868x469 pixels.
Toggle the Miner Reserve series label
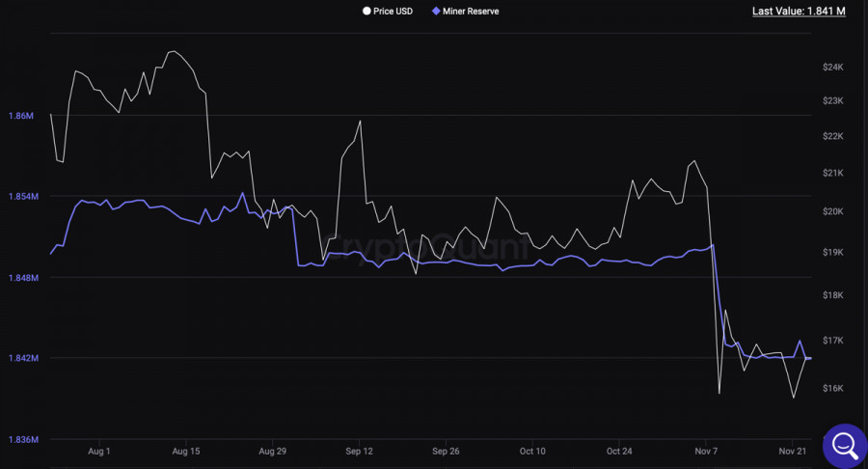[471, 12]
